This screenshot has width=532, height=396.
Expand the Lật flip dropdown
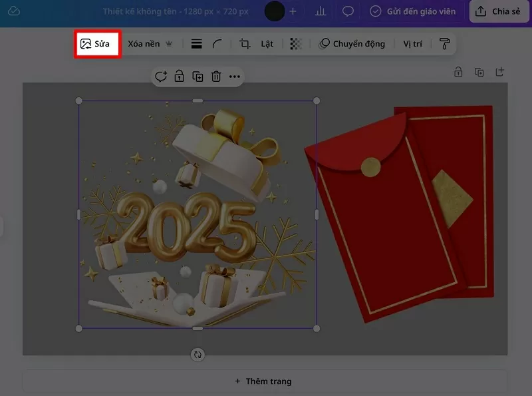(x=267, y=44)
